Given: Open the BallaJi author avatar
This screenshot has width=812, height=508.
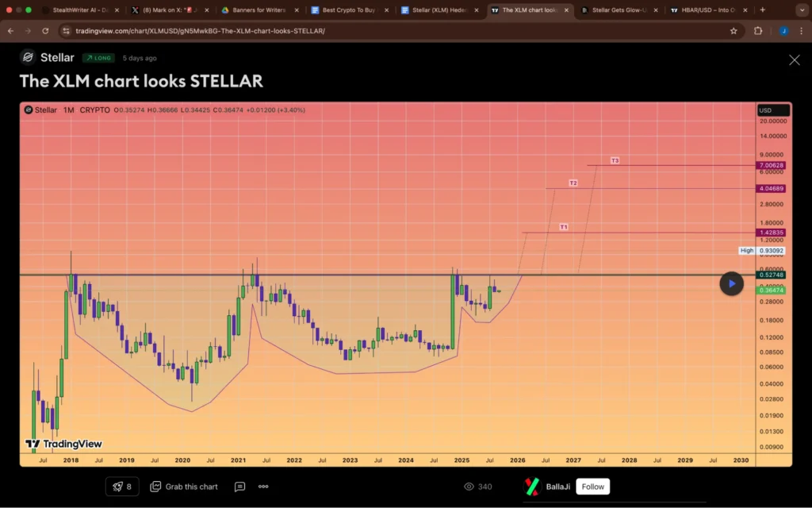Looking at the screenshot, I should point(532,487).
